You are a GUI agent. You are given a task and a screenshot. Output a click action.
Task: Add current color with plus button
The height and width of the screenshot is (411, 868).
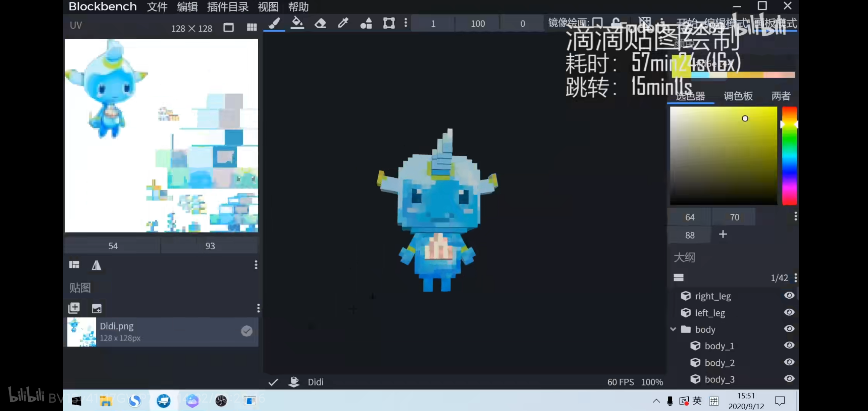point(723,234)
